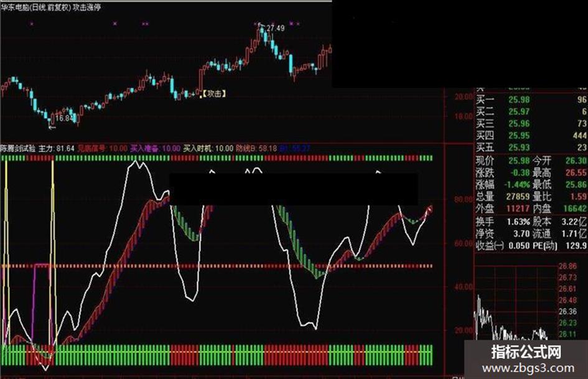The height and width of the screenshot is (379, 588).
Task: Click the 量比 value 1.59
Action: pos(578,197)
